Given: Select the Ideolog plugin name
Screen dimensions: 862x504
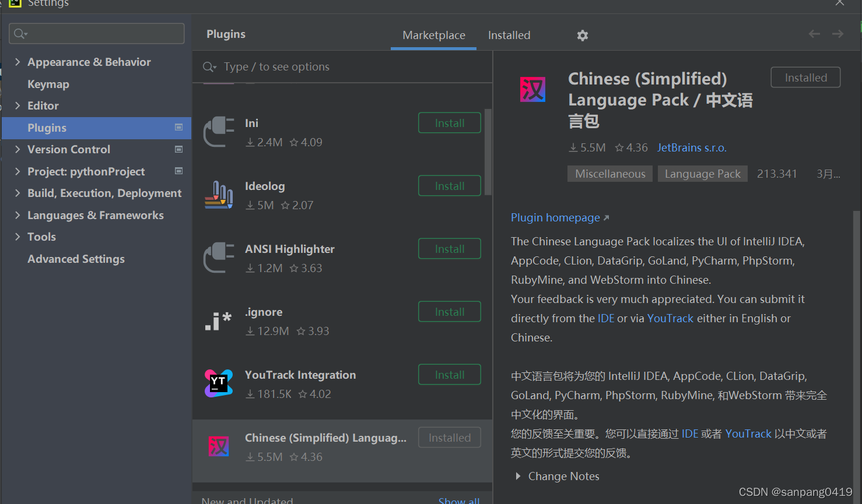Looking at the screenshot, I should tap(265, 186).
